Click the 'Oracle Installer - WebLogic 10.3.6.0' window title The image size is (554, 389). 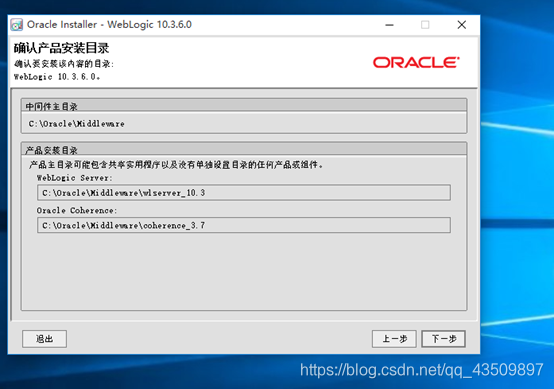109,25
